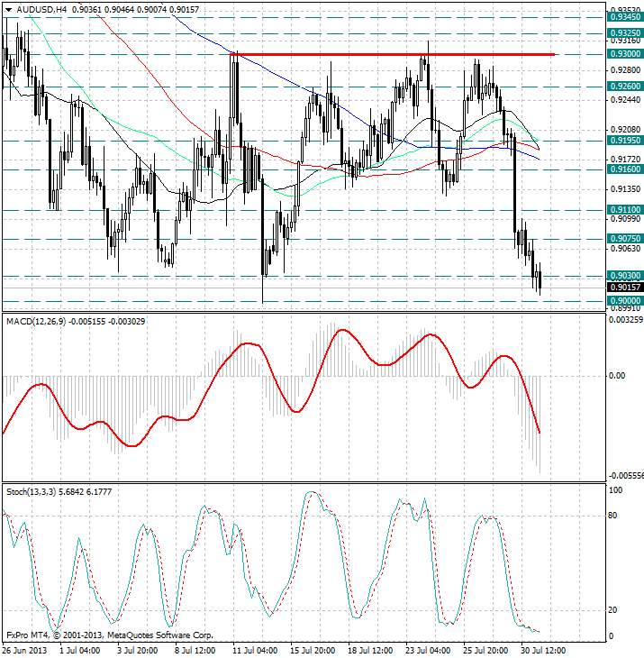Click the 0.93000 price level label
The width and height of the screenshot is (644, 658).
[625, 54]
